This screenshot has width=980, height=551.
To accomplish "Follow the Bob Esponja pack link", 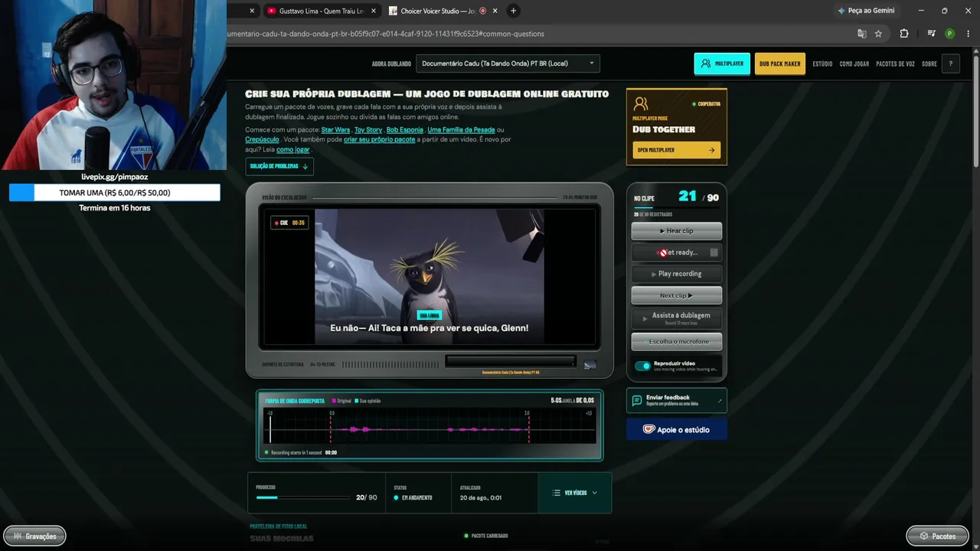I will (x=405, y=130).
